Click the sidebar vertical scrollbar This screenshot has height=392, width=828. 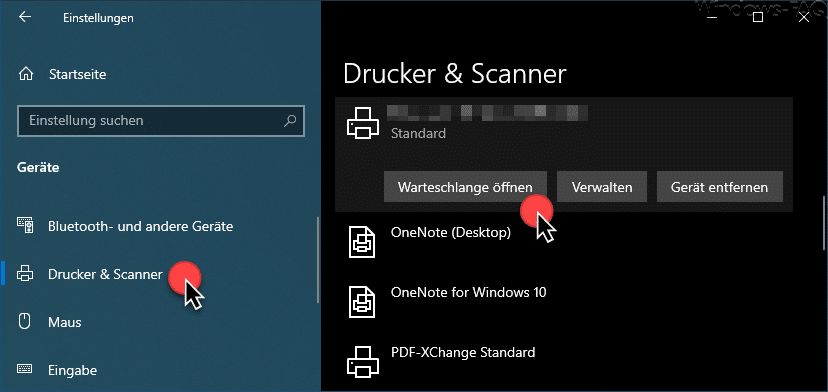(318, 259)
